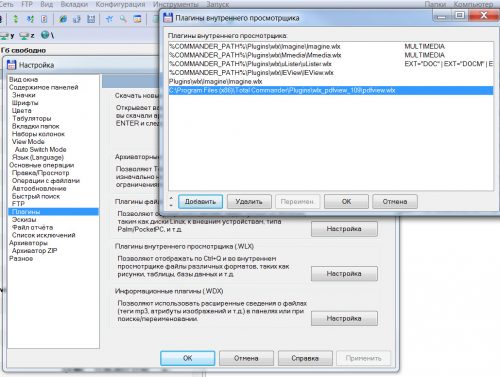Select the Imagine.wlx COMMANDER_PATH plugin row
Screen dimensions: 500x377
click(331, 46)
